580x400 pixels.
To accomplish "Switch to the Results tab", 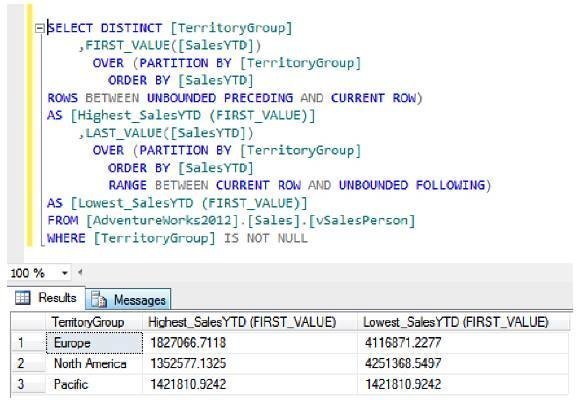I will click(47, 298).
